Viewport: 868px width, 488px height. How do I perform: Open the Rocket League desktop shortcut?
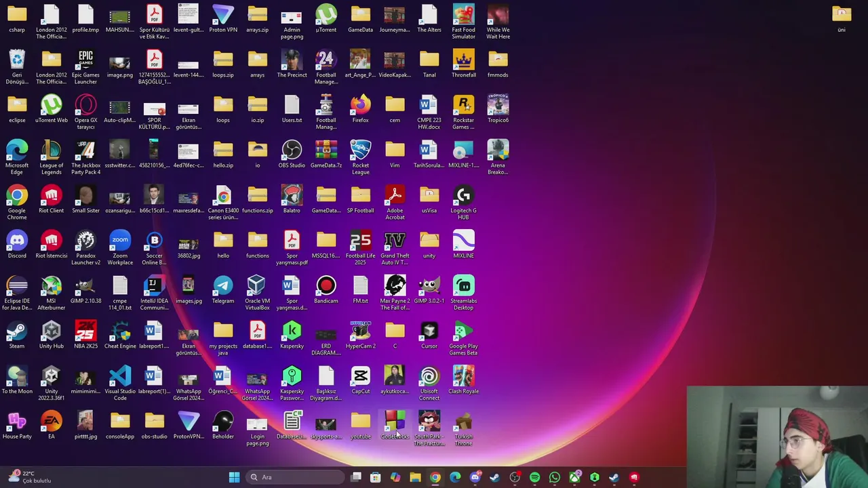pos(360,157)
